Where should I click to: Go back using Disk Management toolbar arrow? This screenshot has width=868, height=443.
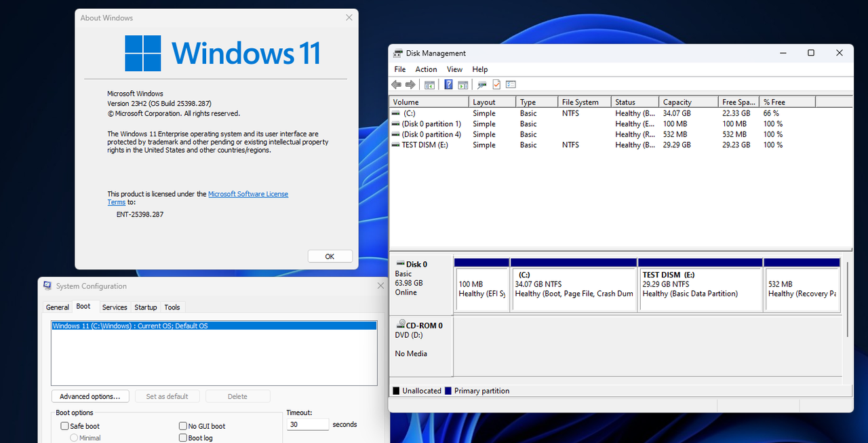point(396,85)
